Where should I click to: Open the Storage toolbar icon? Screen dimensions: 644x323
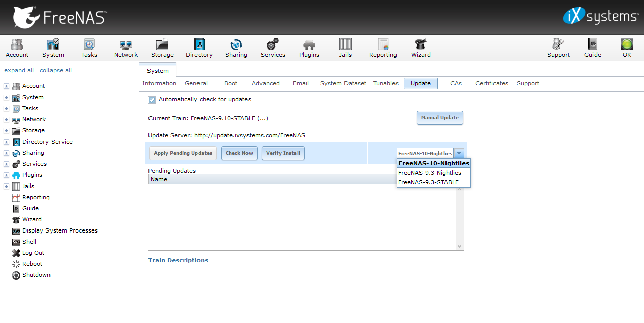(x=162, y=48)
